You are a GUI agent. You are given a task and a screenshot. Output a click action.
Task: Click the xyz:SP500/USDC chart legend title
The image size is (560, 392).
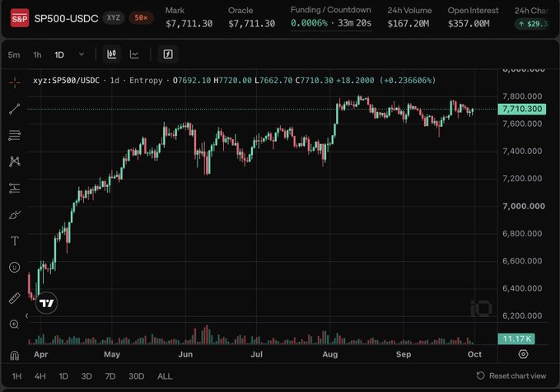pos(66,81)
